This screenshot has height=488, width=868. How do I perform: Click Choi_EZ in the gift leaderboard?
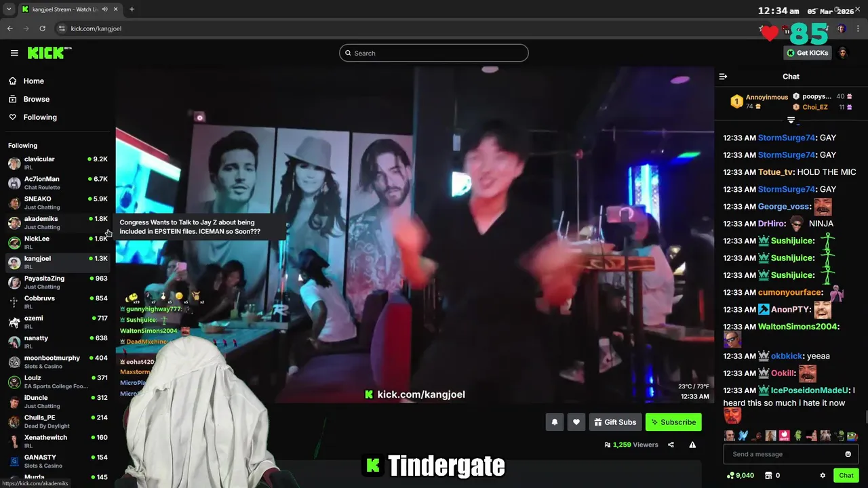point(815,107)
